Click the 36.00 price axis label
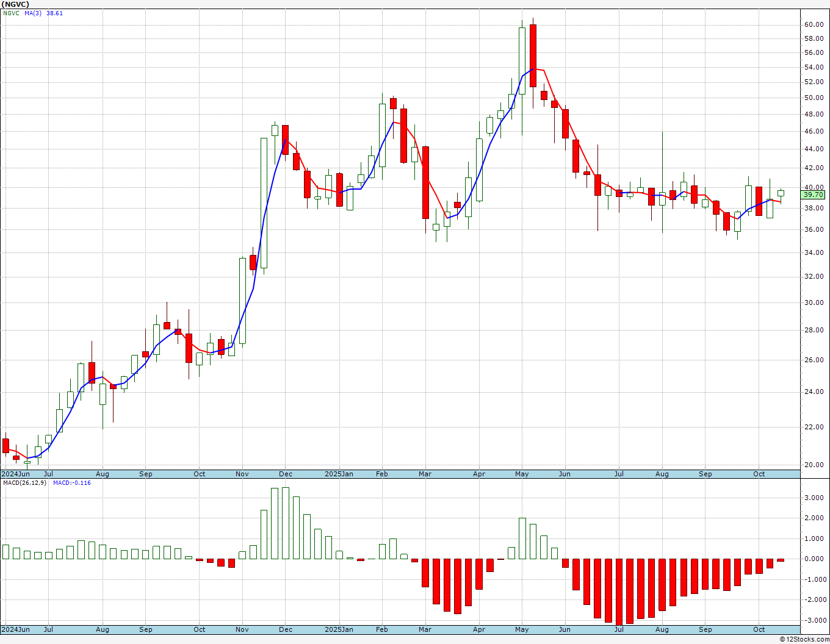This screenshot has height=644, width=830. click(x=814, y=229)
